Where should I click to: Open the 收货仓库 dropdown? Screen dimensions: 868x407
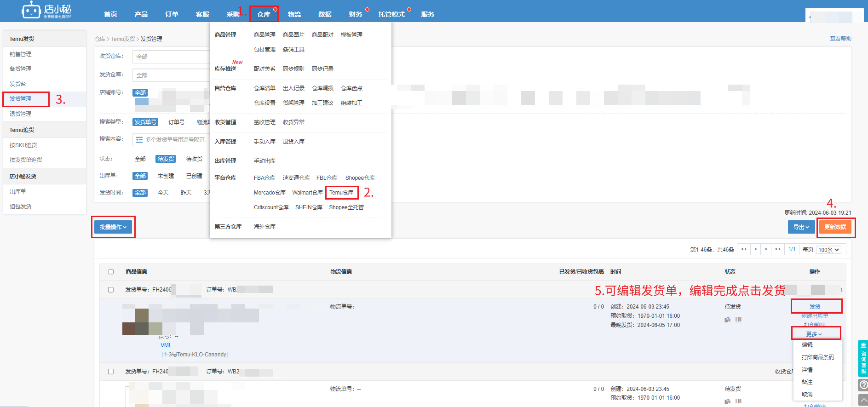171,57
